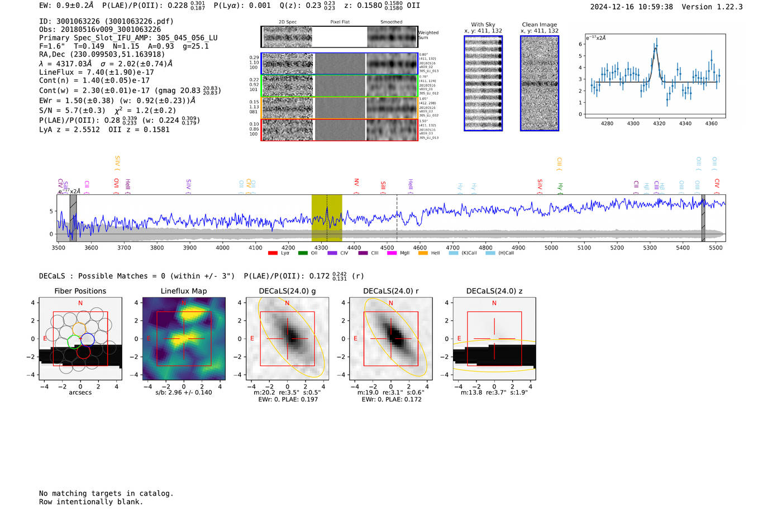Viewport: 782px width, 532px height.
Task: Click the (K)CaII legend swatch
Action: 454,253
